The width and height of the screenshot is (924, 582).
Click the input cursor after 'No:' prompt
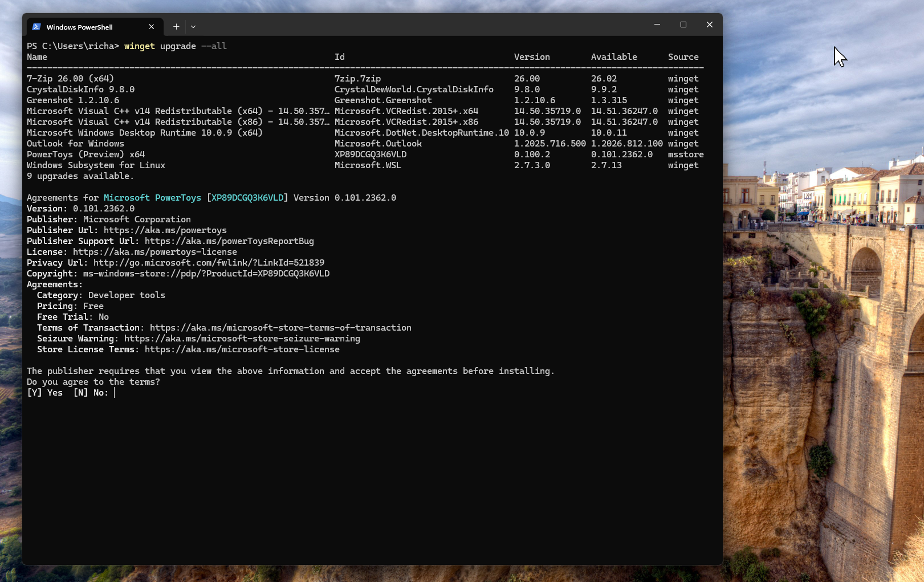point(115,393)
